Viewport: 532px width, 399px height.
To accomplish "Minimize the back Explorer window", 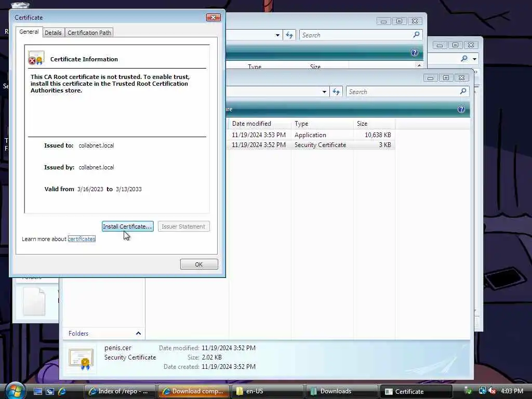I will pyautogui.click(x=383, y=21).
